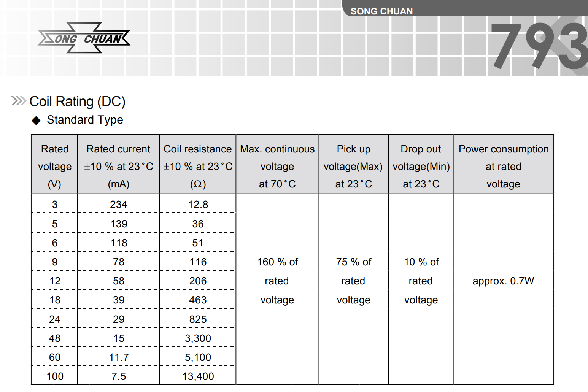Click the coil resistance value '13,400'
The image size is (588, 392).
click(x=198, y=376)
